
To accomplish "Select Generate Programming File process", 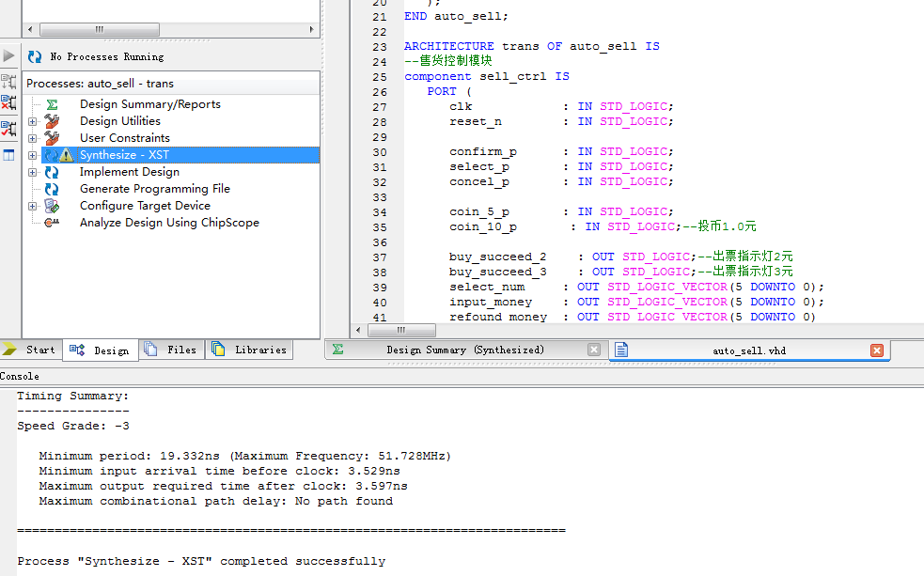I will [154, 189].
